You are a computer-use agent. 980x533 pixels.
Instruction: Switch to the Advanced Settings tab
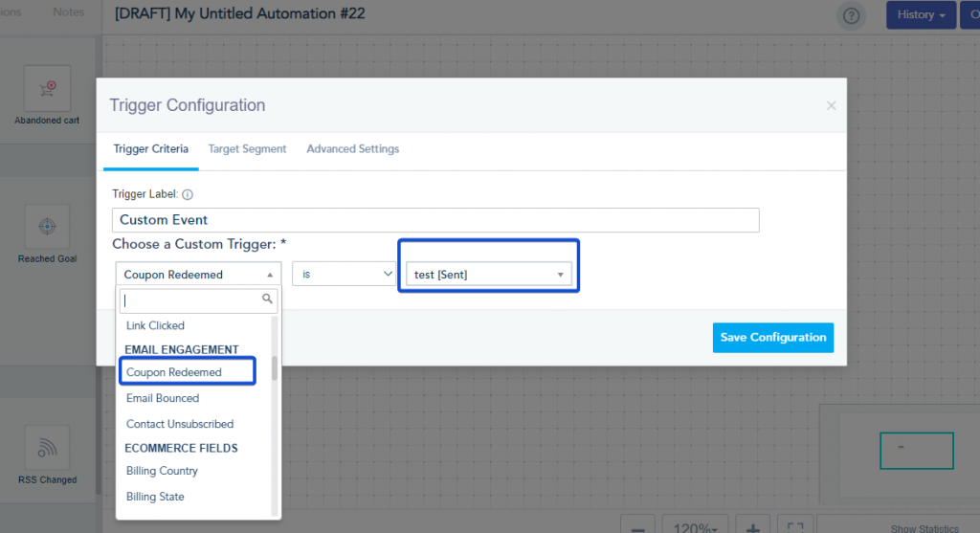[352, 148]
